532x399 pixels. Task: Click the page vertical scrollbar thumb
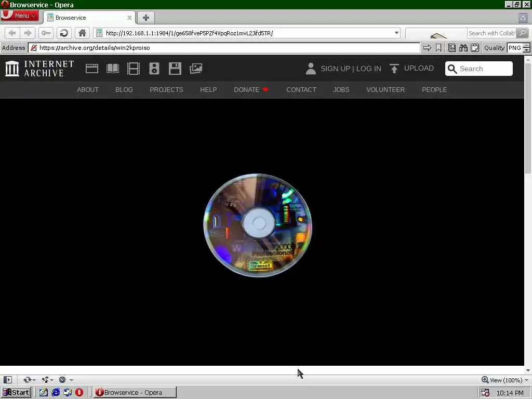(528, 119)
